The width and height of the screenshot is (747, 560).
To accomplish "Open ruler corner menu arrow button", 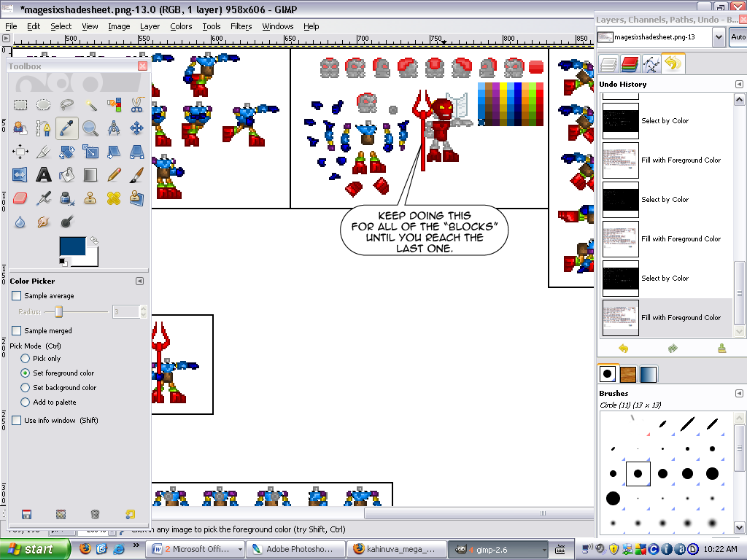I will pyautogui.click(x=6, y=38).
